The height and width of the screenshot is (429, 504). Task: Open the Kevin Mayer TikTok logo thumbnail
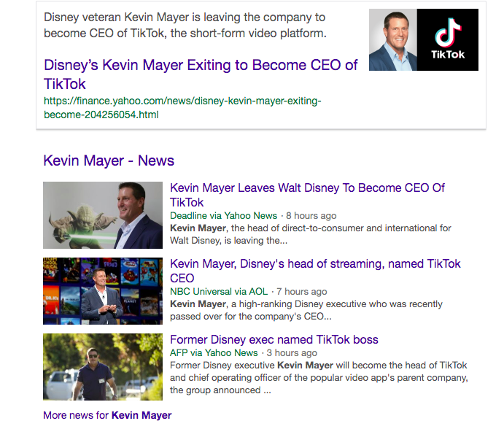[423, 39]
